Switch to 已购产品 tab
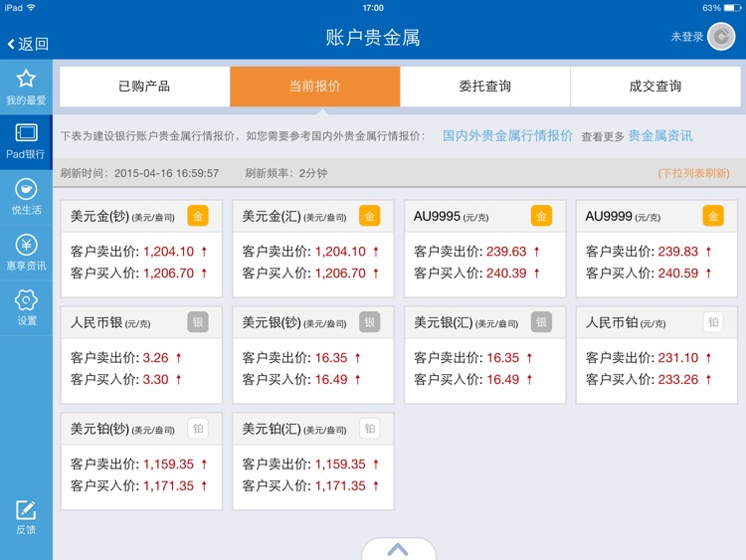746x560 pixels. pos(144,87)
